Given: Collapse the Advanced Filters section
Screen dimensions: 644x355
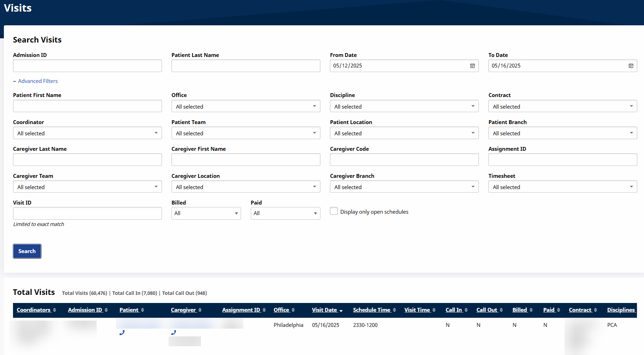Looking at the screenshot, I should coord(35,81).
